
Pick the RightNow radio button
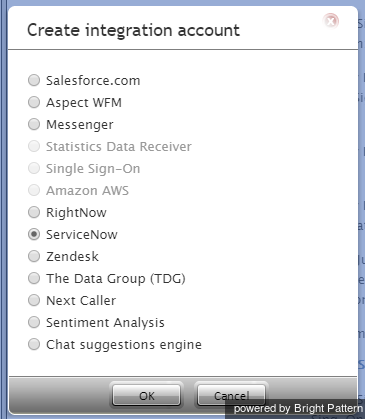34,212
